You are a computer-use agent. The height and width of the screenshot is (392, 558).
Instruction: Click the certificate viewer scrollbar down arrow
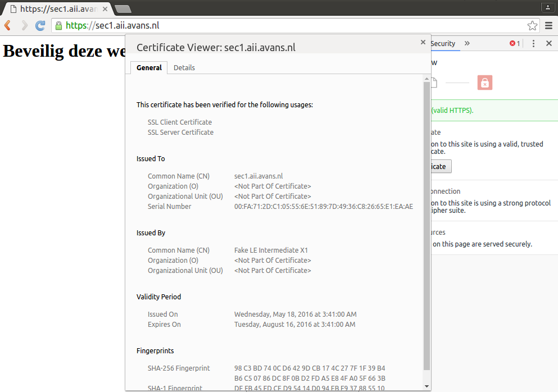[x=427, y=386]
